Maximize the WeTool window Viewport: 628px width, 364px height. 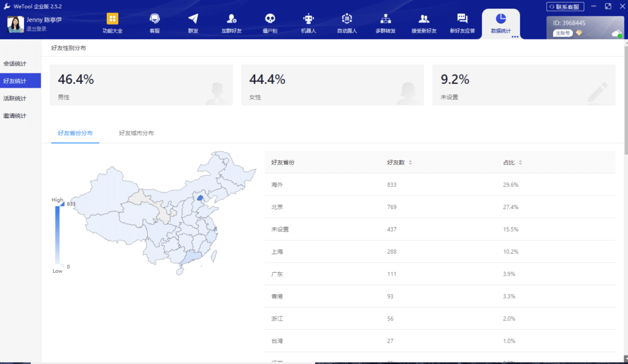click(608, 6)
